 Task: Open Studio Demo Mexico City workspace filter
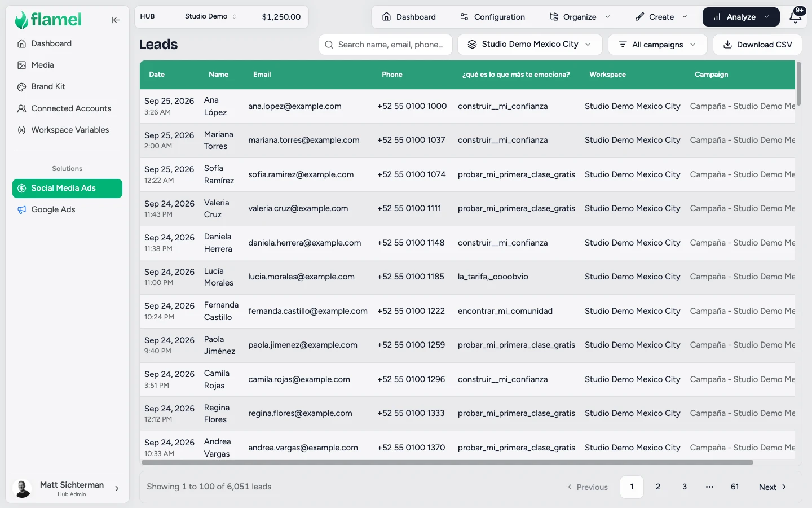pos(529,45)
